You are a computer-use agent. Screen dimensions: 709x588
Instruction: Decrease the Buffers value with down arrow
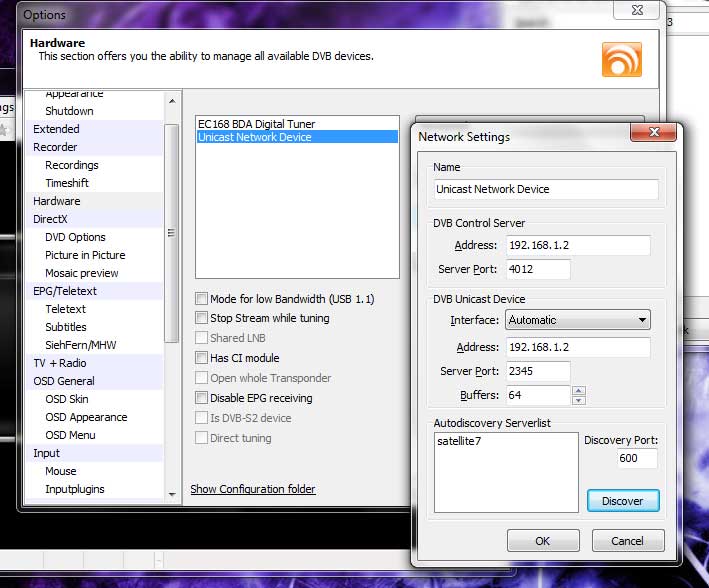(x=579, y=400)
